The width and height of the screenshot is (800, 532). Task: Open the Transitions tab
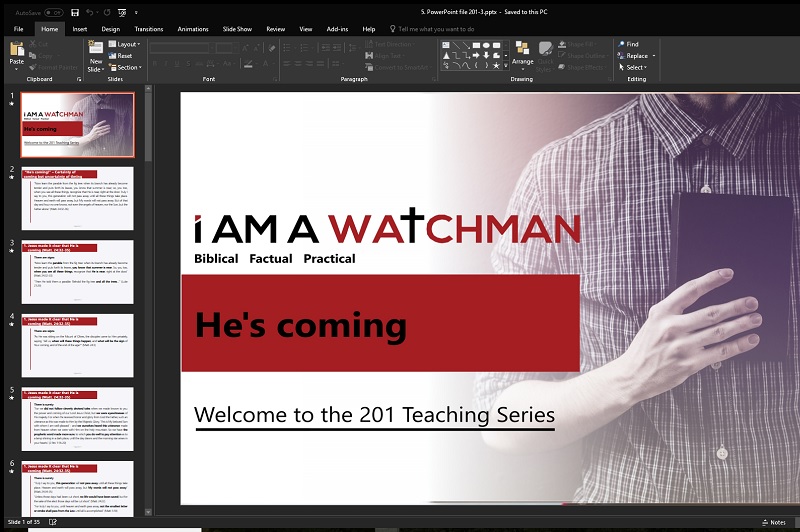(x=148, y=29)
